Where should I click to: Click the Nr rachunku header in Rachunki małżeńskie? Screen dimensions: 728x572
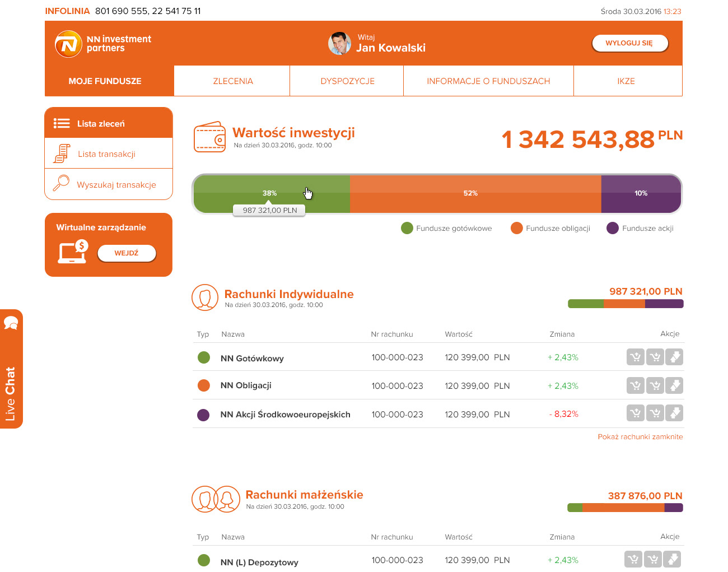(392, 537)
